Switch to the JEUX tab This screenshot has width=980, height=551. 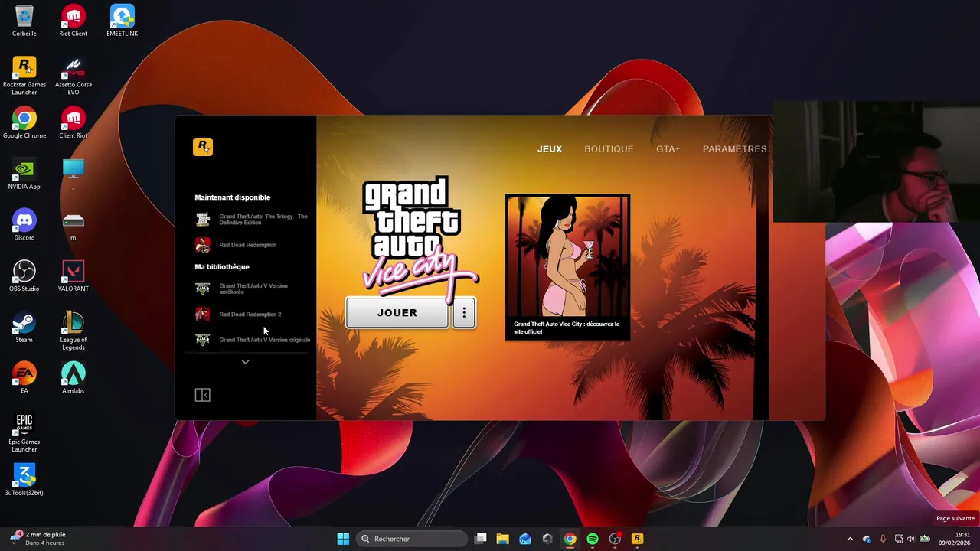550,149
